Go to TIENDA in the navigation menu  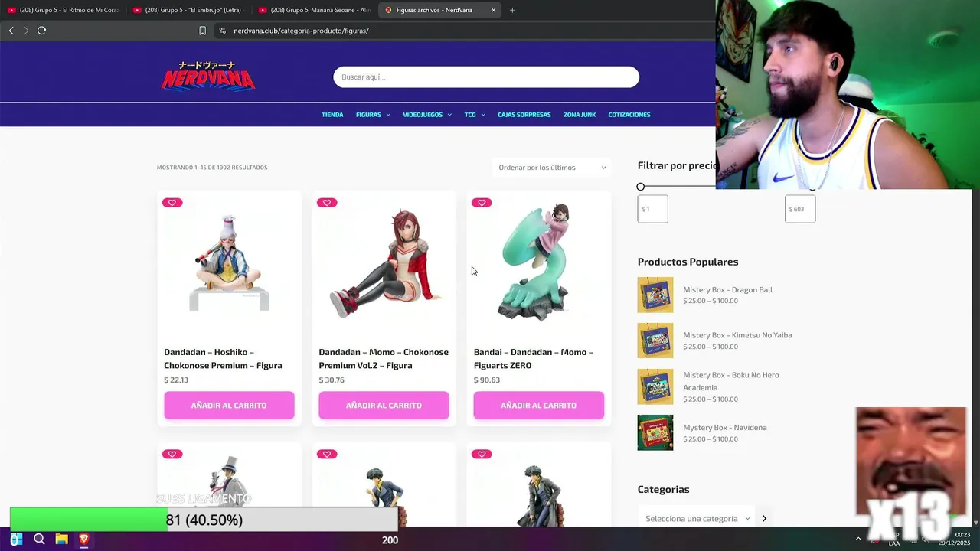pos(332,115)
